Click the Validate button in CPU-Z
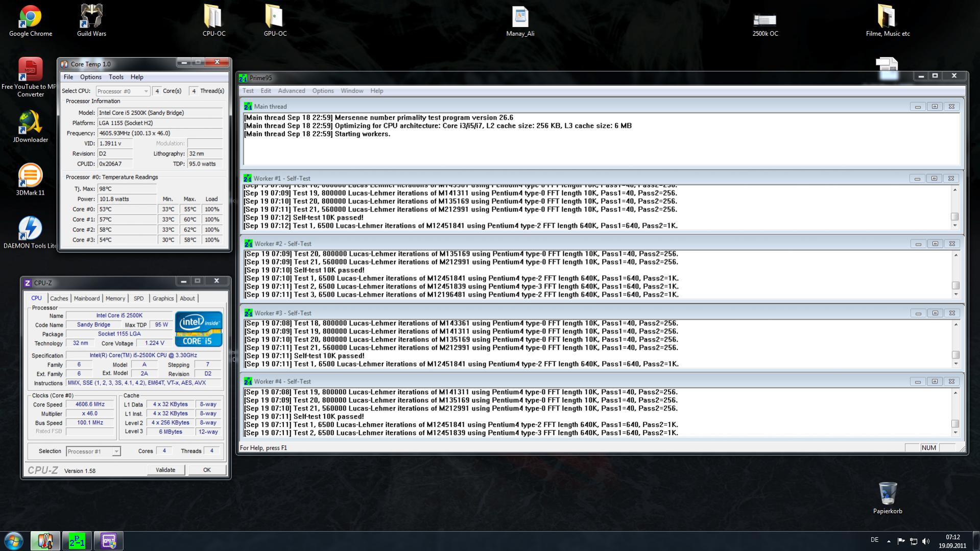This screenshot has width=980, height=551. click(x=165, y=470)
